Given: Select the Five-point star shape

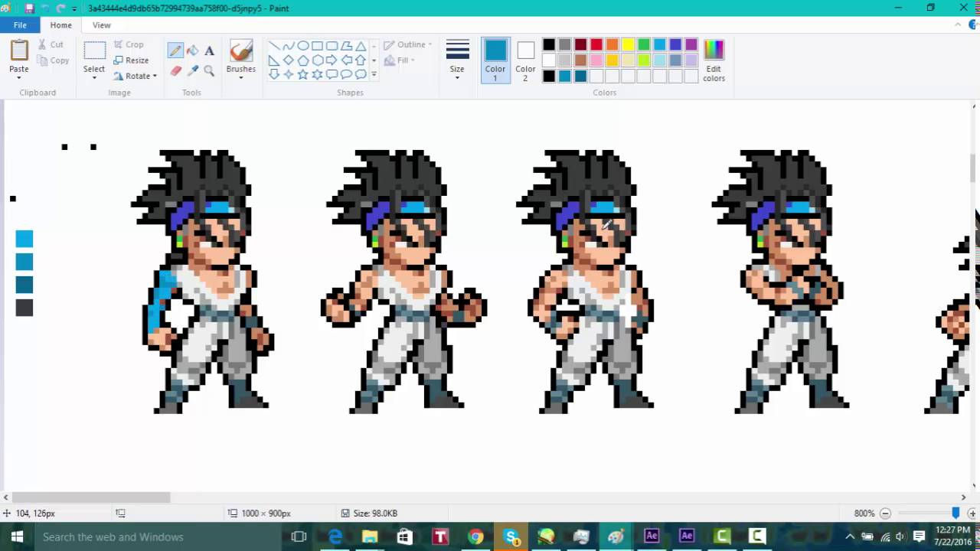Looking at the screenshot, I should [303, 74].
